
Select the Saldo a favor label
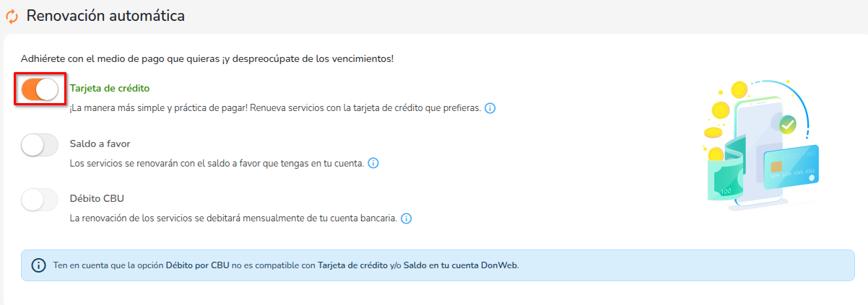click(100, 143)
